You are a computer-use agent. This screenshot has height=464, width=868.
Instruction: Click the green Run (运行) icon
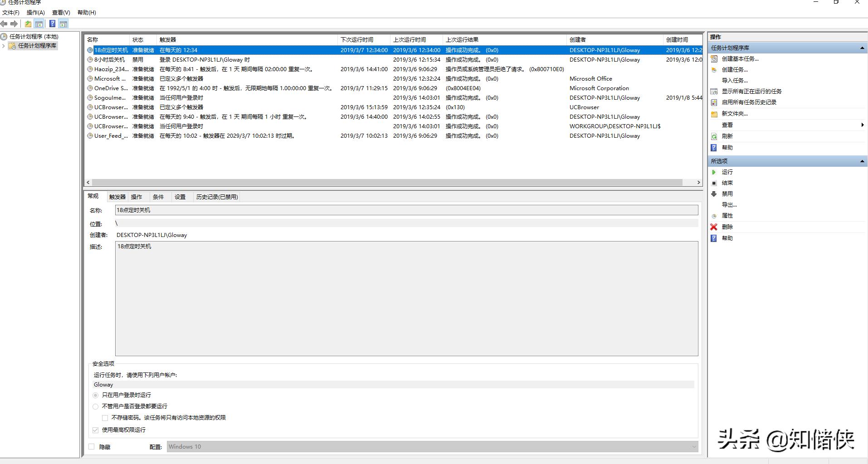pyautogui.click(x=714, y=172)
